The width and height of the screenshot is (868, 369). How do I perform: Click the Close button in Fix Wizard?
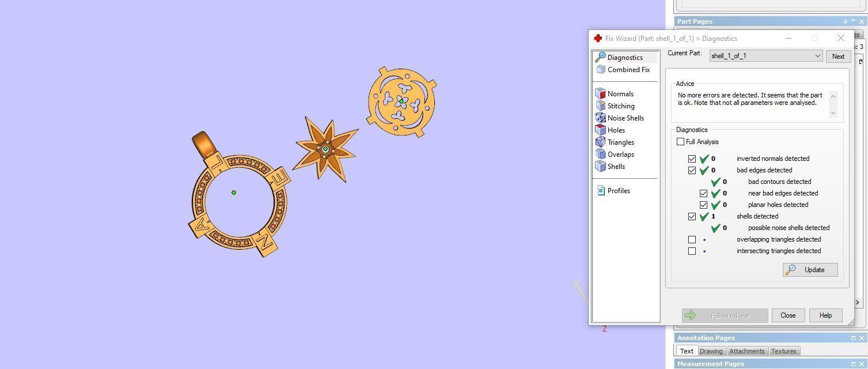(x=788, y=315)
